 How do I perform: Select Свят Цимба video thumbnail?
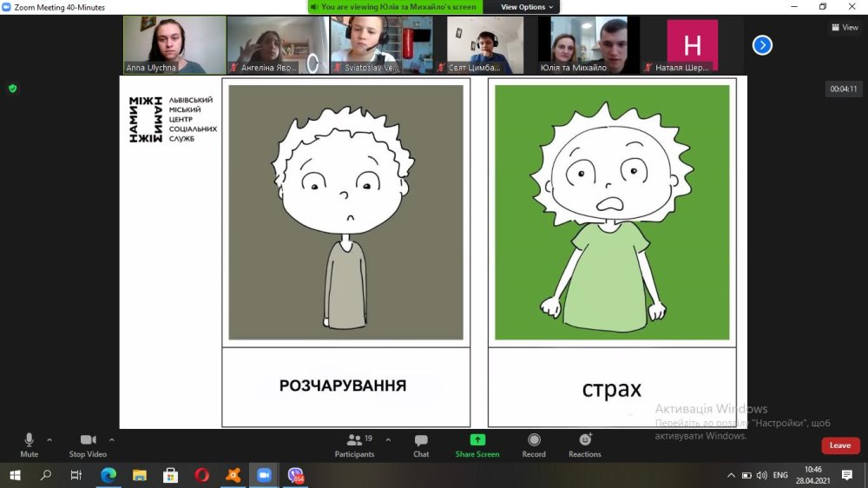(485, 45)
